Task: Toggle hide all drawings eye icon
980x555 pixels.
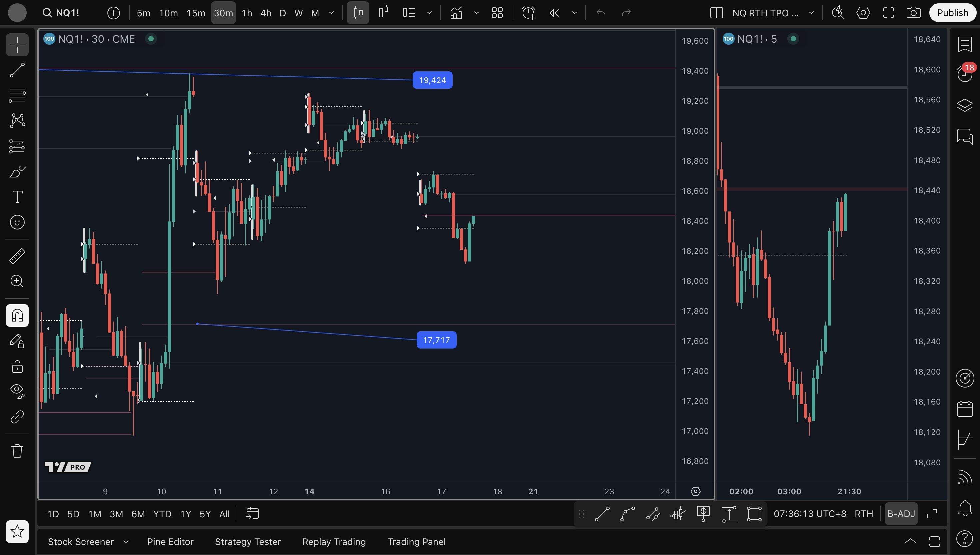Action: pyautogui.click(x=17, y=391)
